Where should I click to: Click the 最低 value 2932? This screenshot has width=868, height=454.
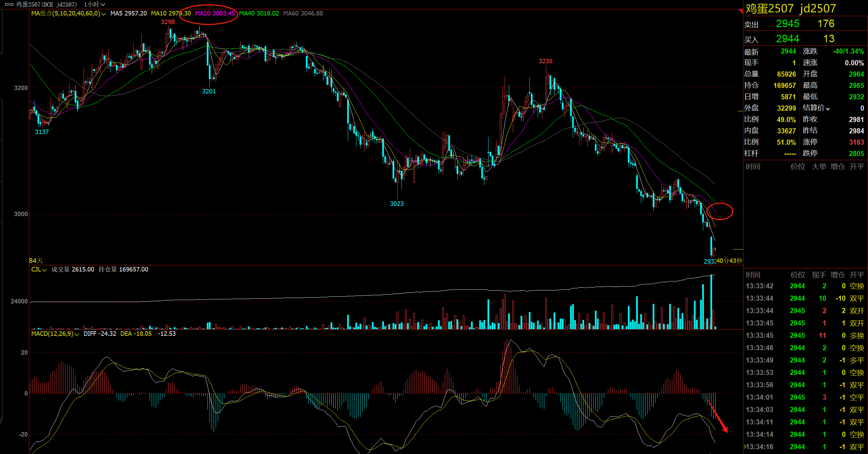[856, 97]
